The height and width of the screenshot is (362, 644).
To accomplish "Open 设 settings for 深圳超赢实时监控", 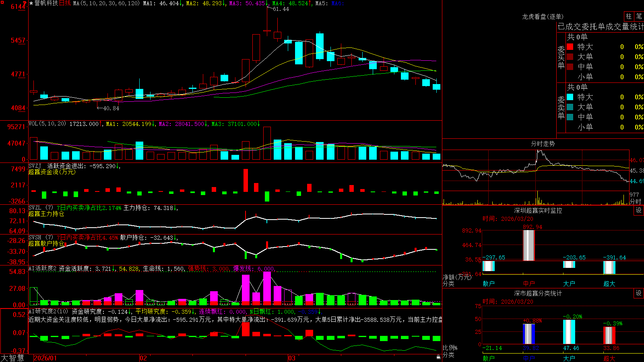I will pos(639,210).
